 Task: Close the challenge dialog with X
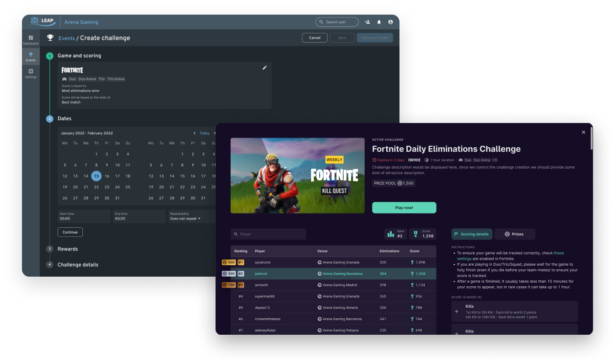tap(583, 132)
